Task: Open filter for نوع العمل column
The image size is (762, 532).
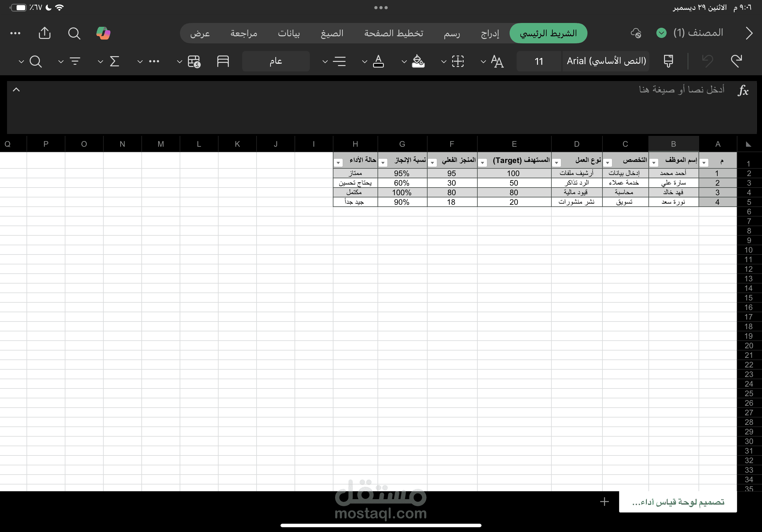Action: [557, 163]
